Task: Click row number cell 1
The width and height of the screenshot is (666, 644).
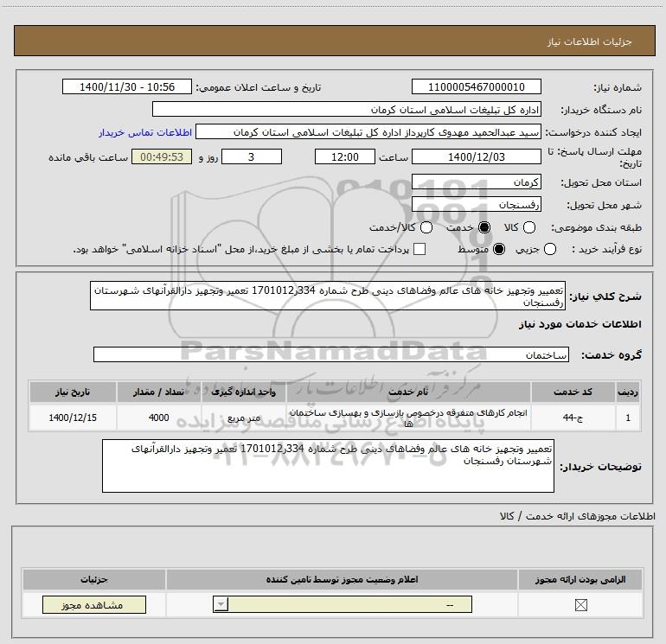Action: [x=628, y=418]
